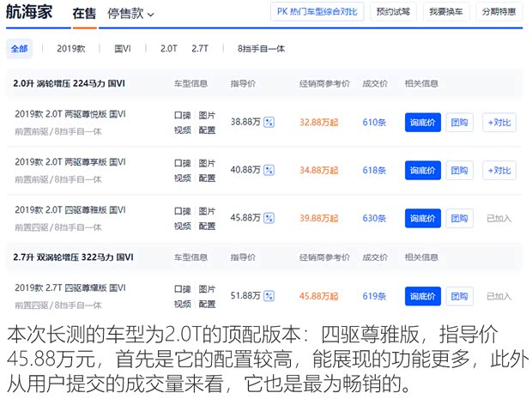Open price calculator icon next to 45.88万 guide price
532x411 pixels.
tap(269, 218)
